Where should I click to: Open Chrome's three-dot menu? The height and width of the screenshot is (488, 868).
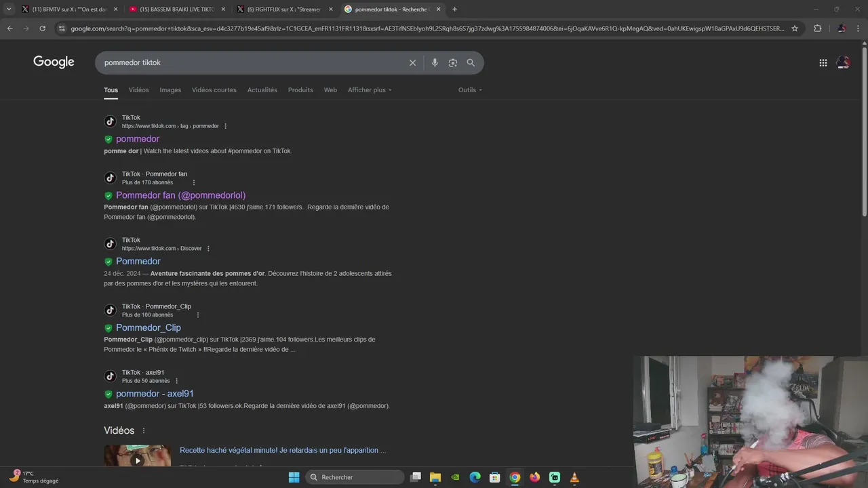pos(859,28)
